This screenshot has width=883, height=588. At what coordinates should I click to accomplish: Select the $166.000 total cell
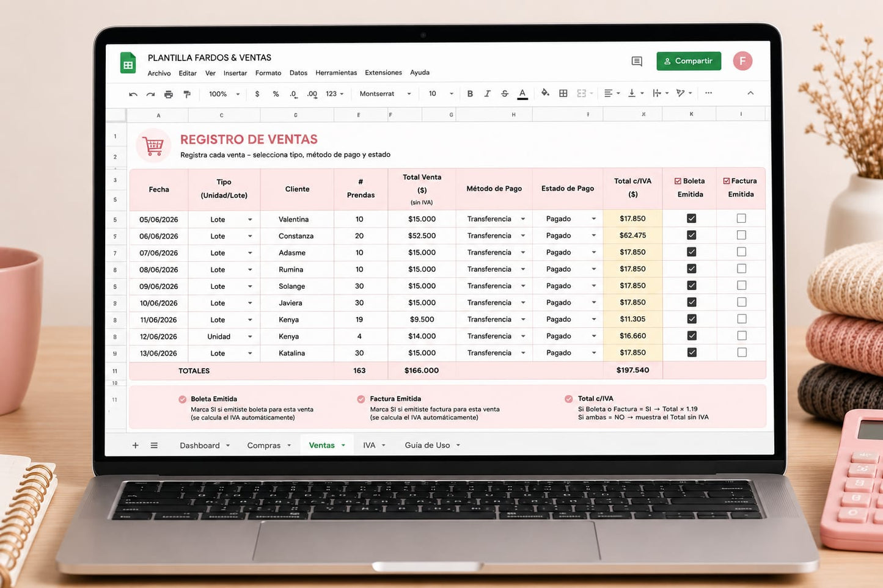(422, 371)
